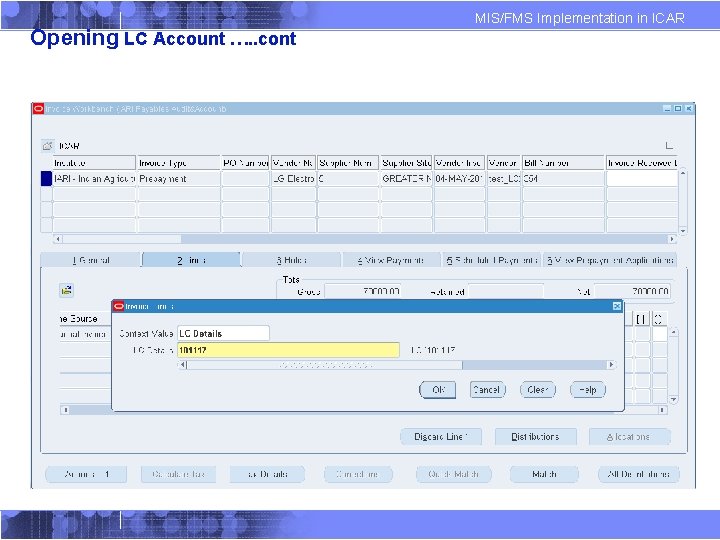Click the red Oracle icon in Invoice Workbench title bar
Image resolution: width=720 pixels, height=540 pixels.
click(38, 109)
